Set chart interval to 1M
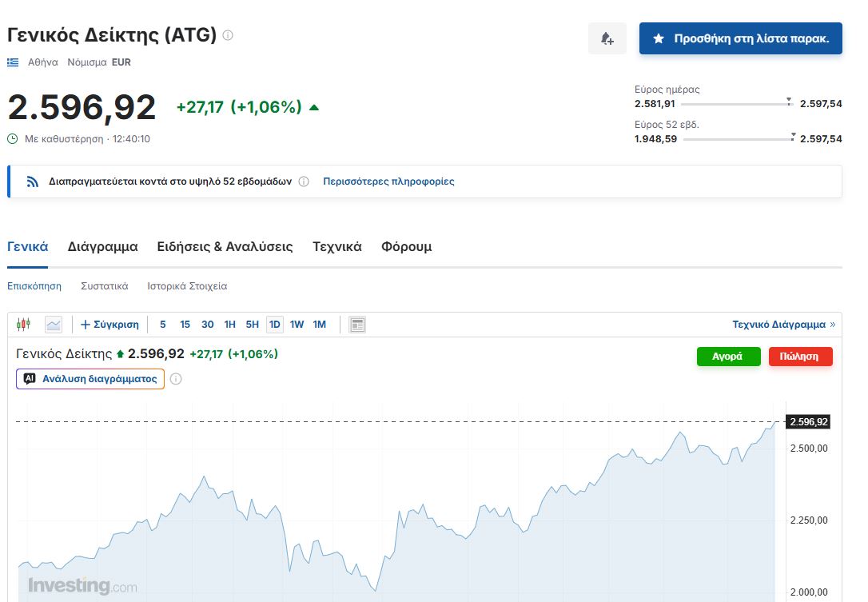868x602 pixels. [320, 325]
